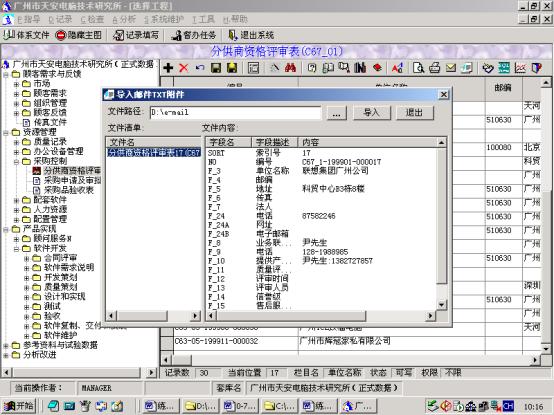Click table cell 广州市辉冠家私有限公司
The image size is (554, 415).
click(345, 341)
